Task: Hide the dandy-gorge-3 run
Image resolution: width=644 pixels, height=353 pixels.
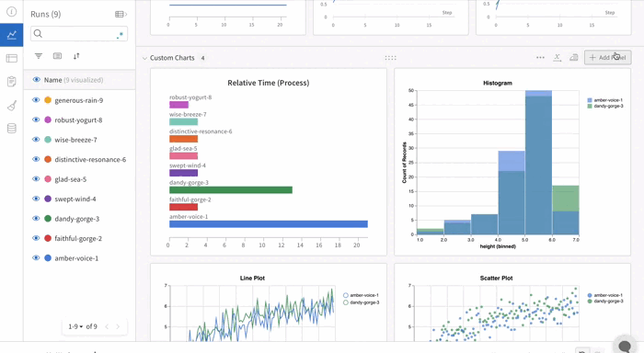Action: (36, 218)
